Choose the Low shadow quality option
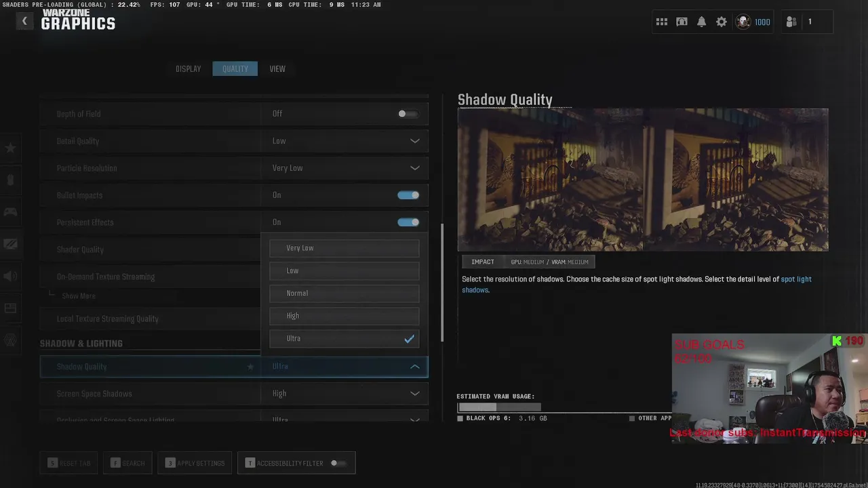This screenshot has width=868, height=488. pos(344,270)
